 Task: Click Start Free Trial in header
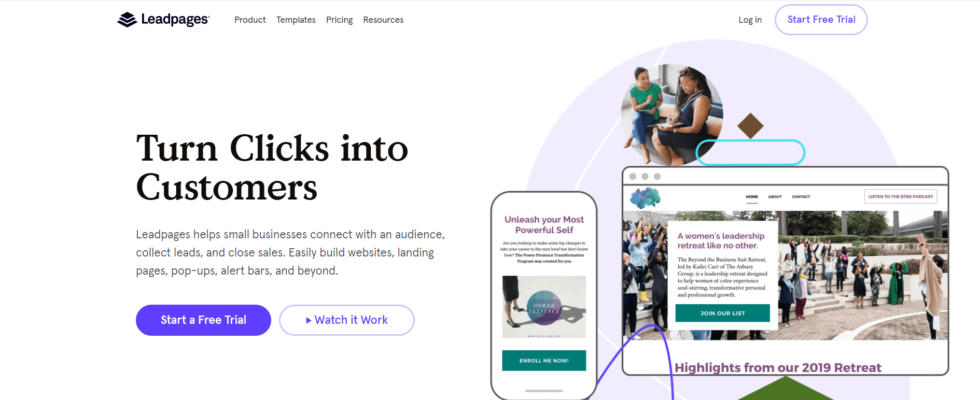click(821, 20)
